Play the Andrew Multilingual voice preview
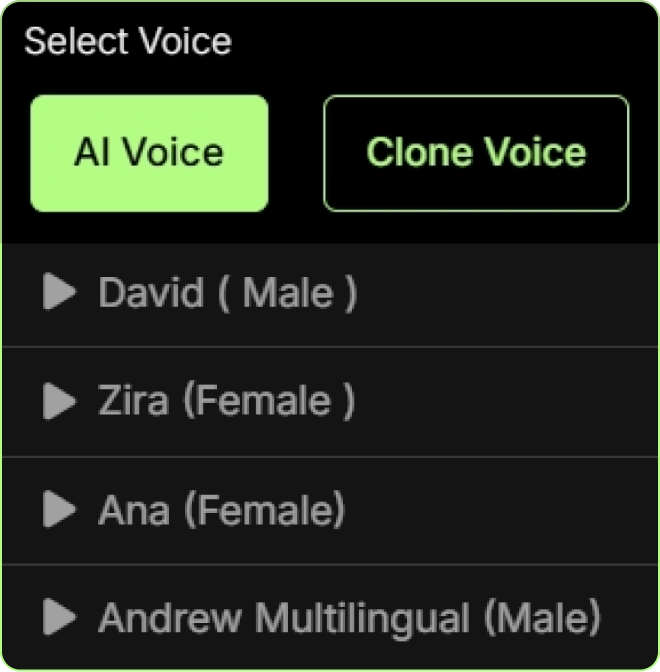 point(60,618)
